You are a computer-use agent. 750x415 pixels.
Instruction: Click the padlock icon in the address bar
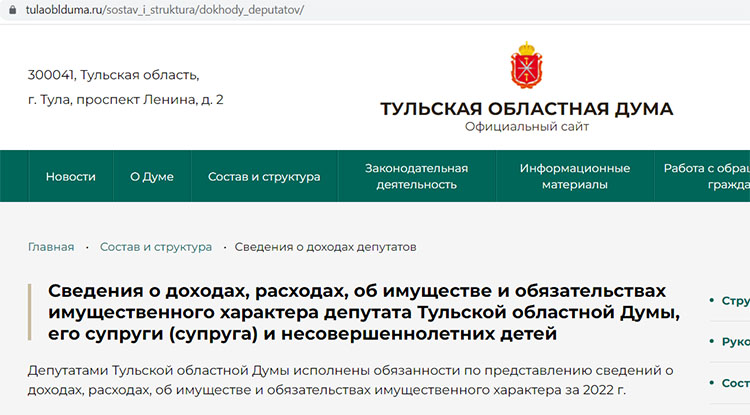point(10,11)
